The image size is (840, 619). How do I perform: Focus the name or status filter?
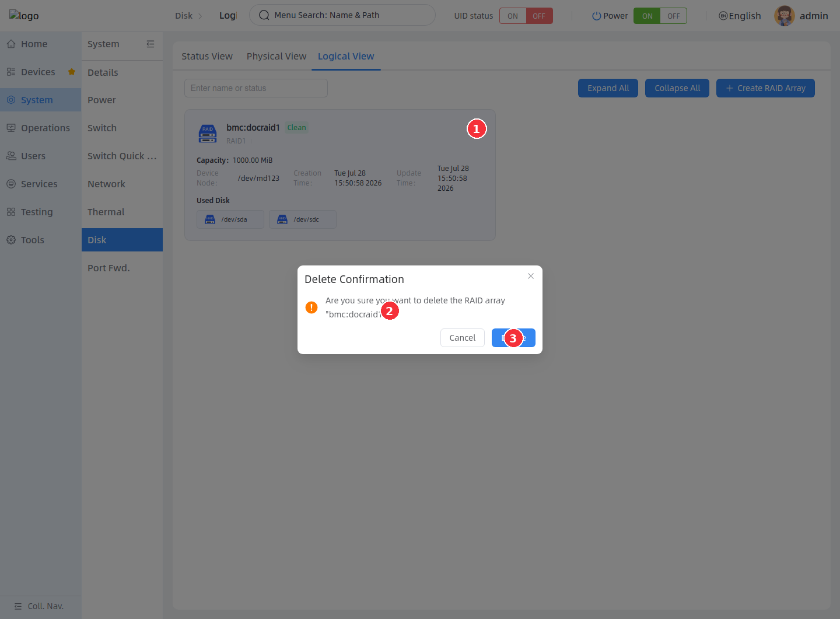point(256,88)
